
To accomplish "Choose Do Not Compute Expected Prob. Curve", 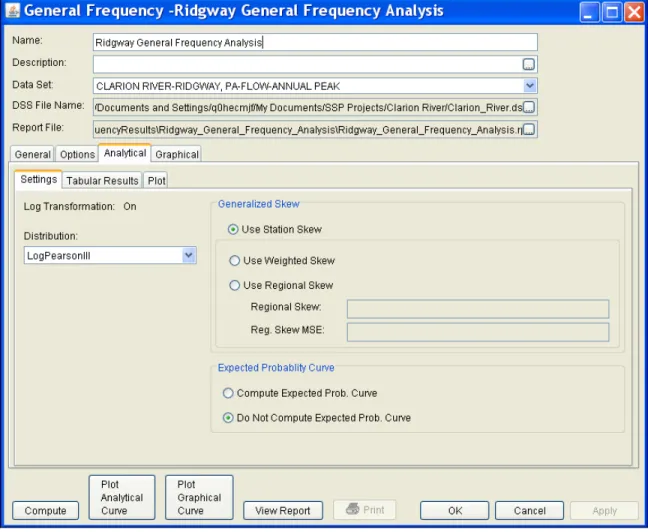I will pyautogui.click(x=317, y=418).
